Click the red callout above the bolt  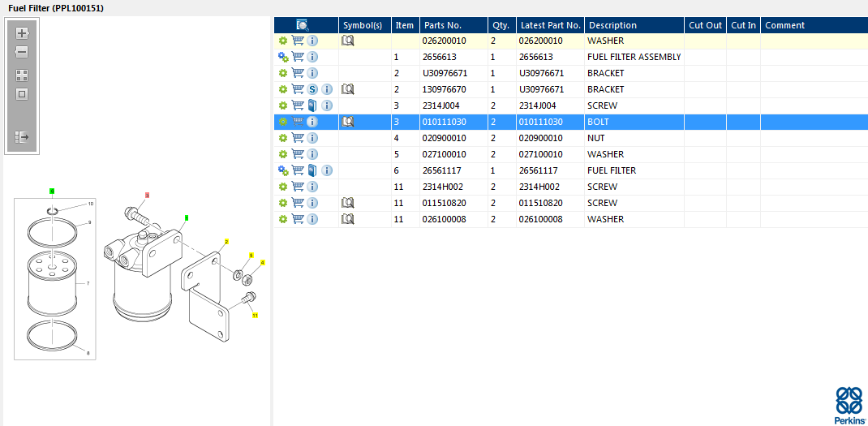(148, 196)
